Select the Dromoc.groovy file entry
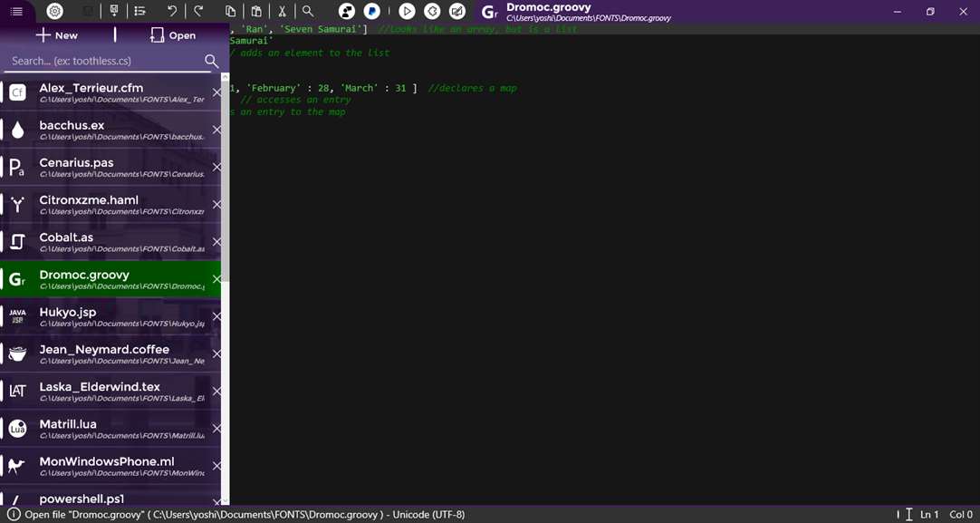This screenshot has width=980, height=523. point(100,279)
